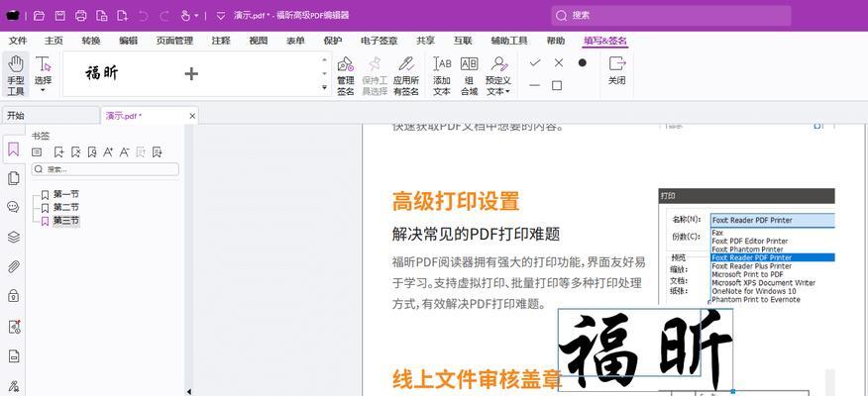Click the Open file folder icon
This screenshot has height=396, width=868.
(39, 16)
